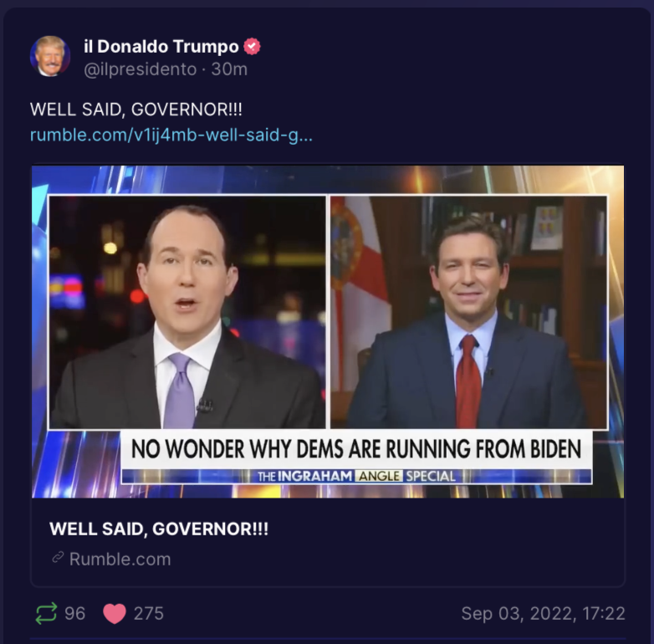Open the Rumble.com source domain
Image resolution: width=654 pixels, height=644 pixels.
(x=120, y=560)
